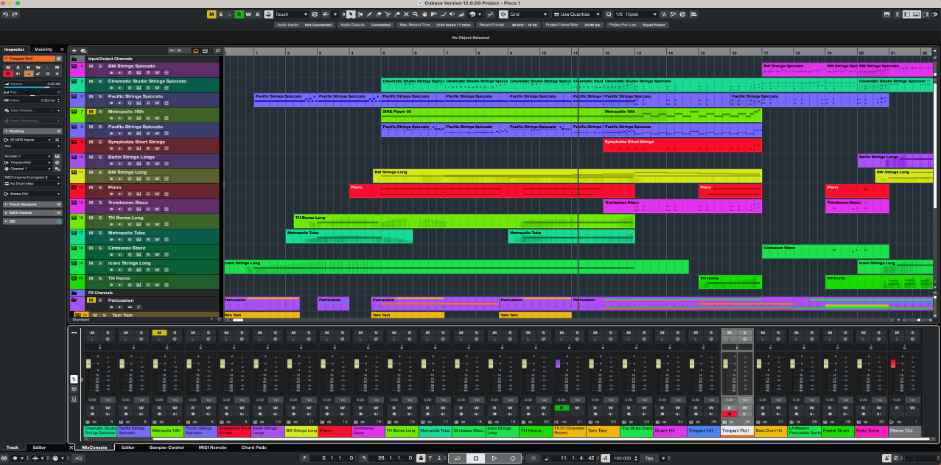Open the Grid snap type dropdown
The height and width of the screenshot is (465, 941).
coord(528,14)
